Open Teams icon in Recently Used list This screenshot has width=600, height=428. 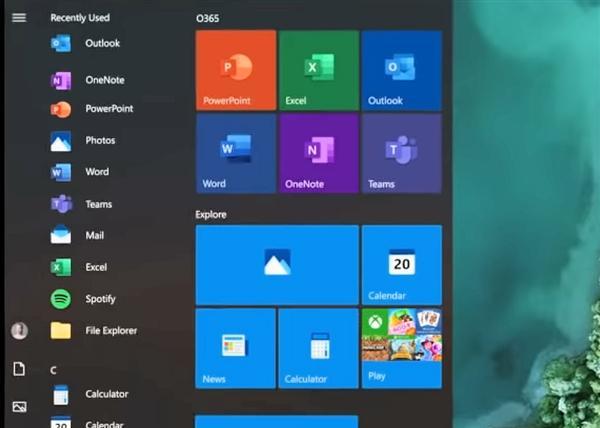click(61, 204)
